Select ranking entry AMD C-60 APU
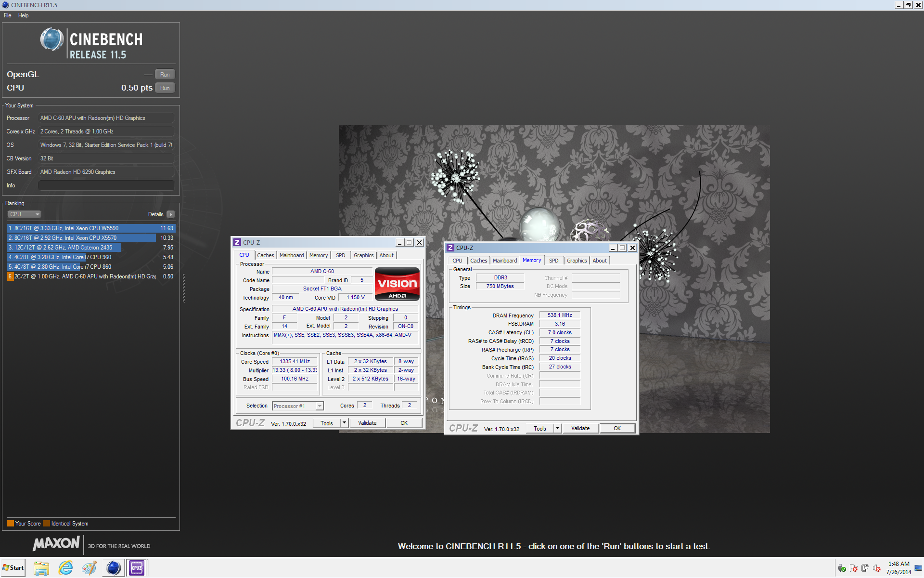Image resolution: width=924 pixels, height=578 pixels. 91,276
